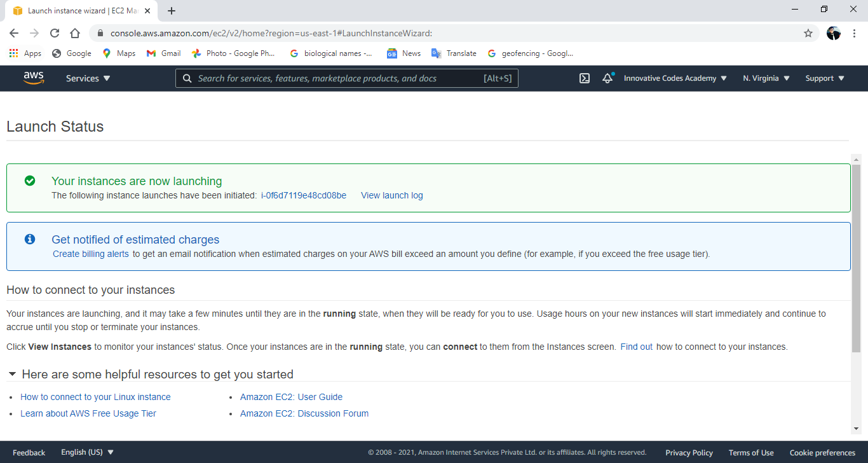Image resolution: width=868 pixels, height=463 pixels.
Task: Reload the page with the refresh icon
Action: click(x=54, y=32)
